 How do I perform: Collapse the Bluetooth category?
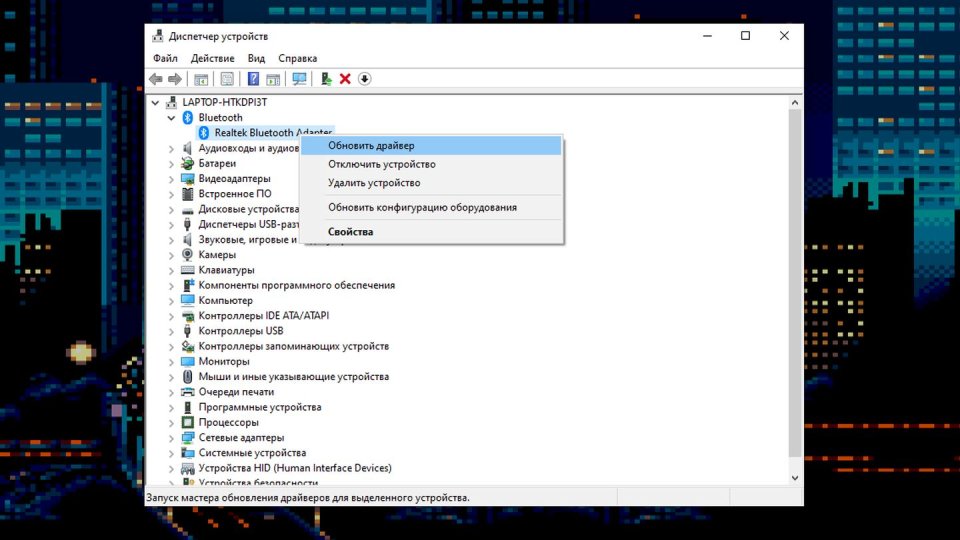coord(172,118)
